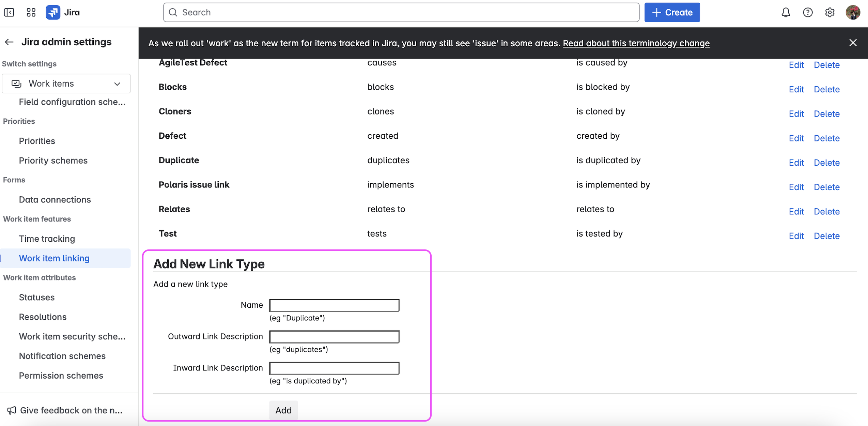Edit the Blocks link type
The width and height of the screenshot is (868, 426).
(x=796, y=89)
